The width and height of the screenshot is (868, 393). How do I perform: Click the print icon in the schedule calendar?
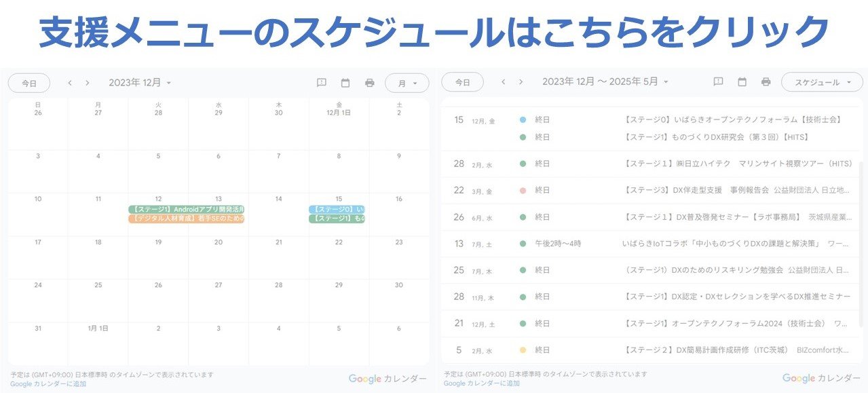point(766,82)
